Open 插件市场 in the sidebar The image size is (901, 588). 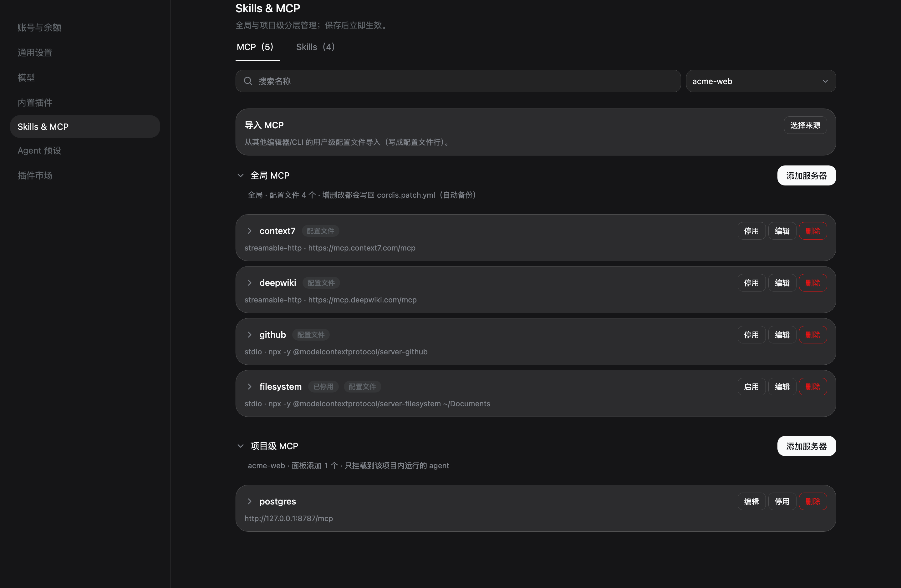click(35, 175)
